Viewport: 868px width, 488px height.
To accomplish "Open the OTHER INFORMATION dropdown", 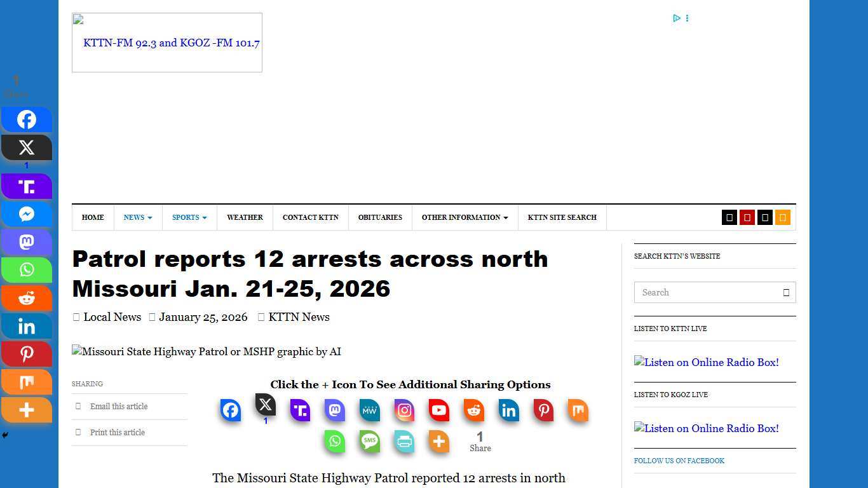I will coord(465,217).
